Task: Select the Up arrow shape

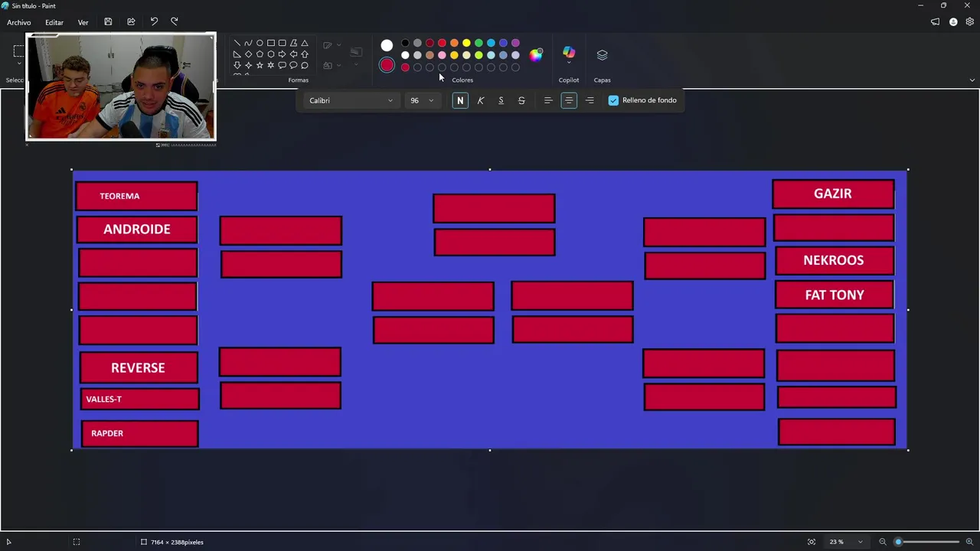Action: tap(305, 54)
